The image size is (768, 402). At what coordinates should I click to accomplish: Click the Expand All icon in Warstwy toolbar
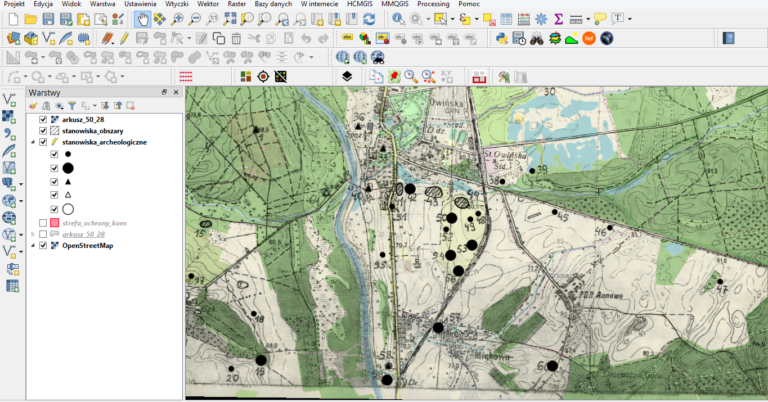(x=105, y=106)
